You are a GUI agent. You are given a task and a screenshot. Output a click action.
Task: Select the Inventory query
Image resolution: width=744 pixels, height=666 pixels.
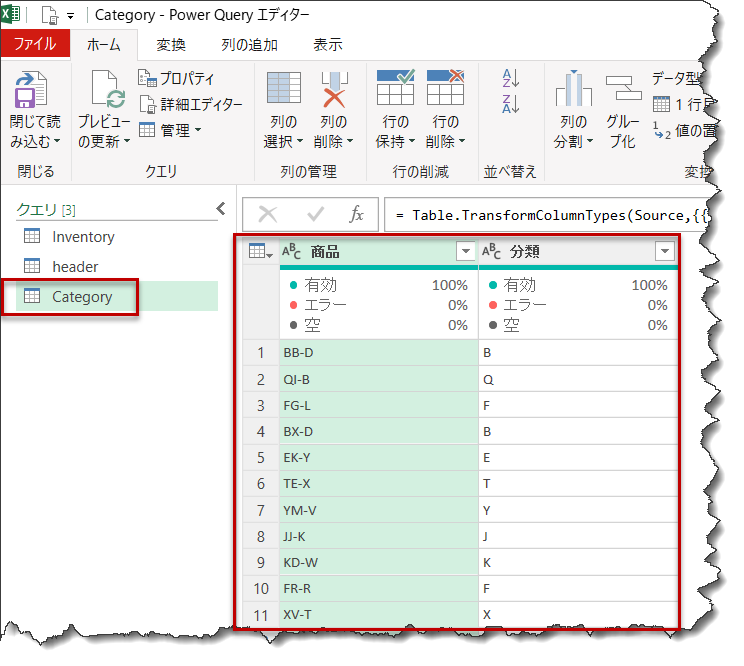click(x=117, y=236)
